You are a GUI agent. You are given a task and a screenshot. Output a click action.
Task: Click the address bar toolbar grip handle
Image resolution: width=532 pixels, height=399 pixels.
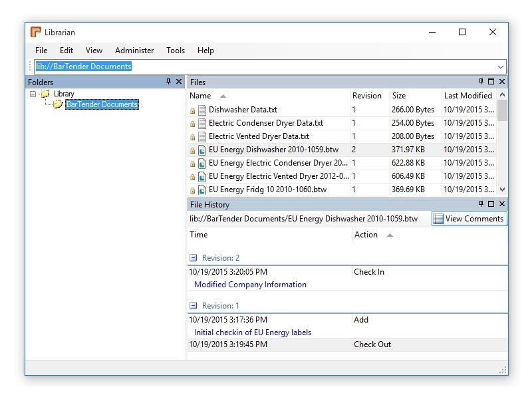click(30, 66)
